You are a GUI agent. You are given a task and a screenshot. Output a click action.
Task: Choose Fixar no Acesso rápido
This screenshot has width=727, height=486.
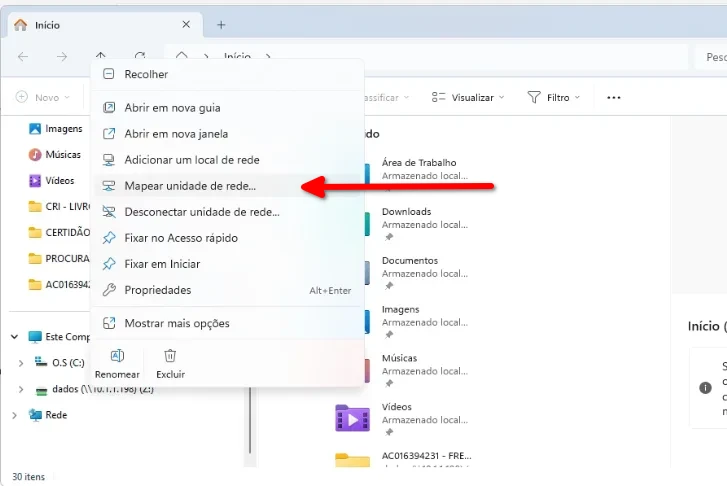[x=227, y=238]
